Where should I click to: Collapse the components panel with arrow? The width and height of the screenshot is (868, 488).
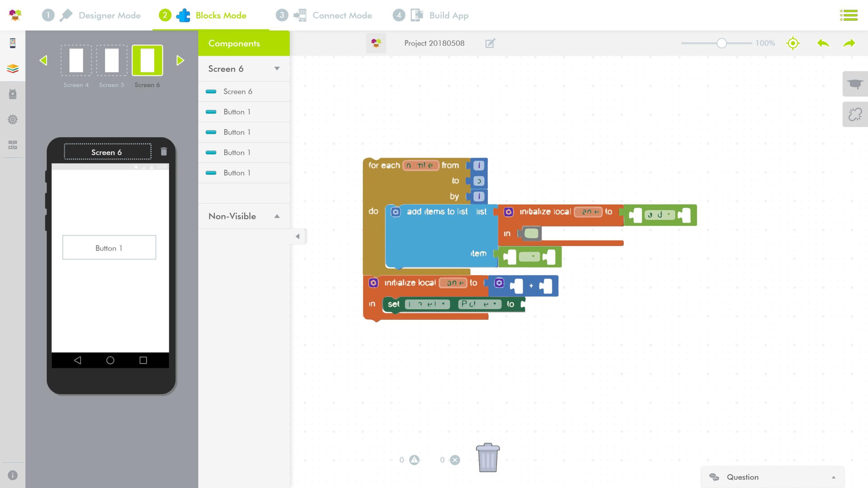[297, 236]
